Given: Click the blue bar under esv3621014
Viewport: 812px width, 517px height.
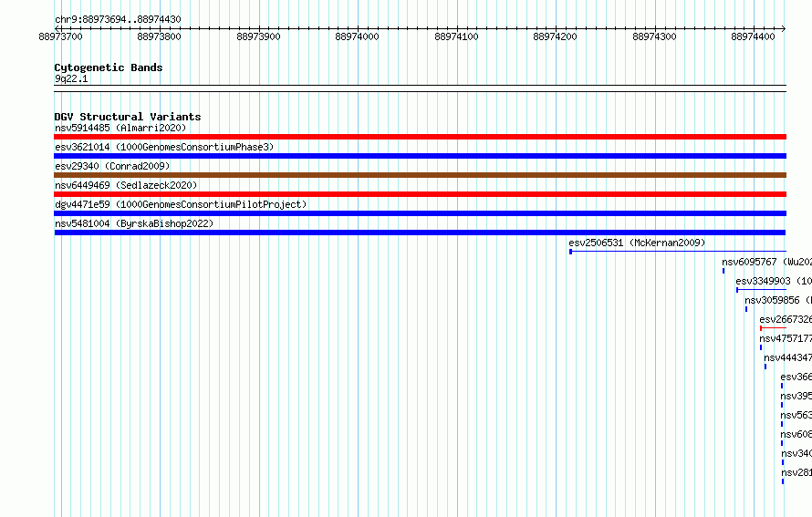Looking at the screenshot, I should click(420, 156).
